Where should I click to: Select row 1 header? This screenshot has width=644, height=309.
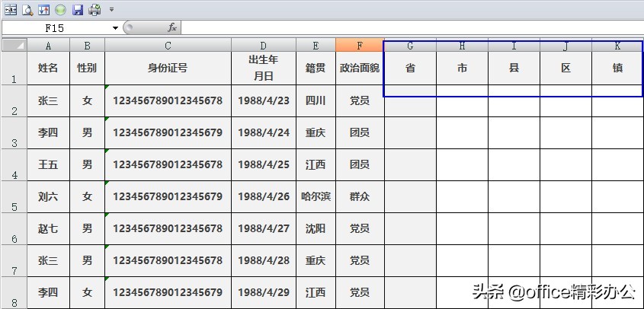tap(14, 68)
